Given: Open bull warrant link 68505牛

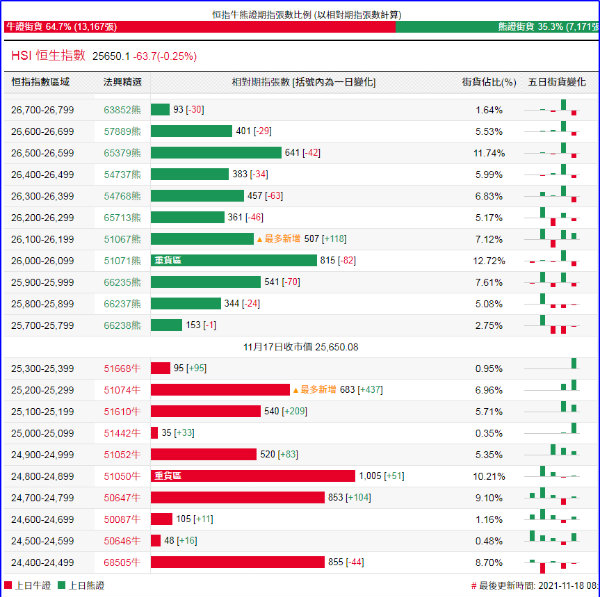Looking at the screenshot, I should (122, 563).
